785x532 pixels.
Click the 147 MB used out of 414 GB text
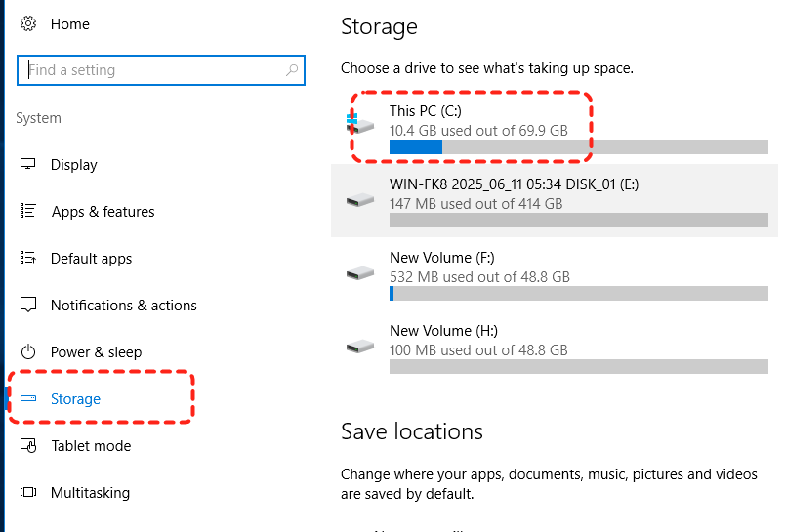475,204
